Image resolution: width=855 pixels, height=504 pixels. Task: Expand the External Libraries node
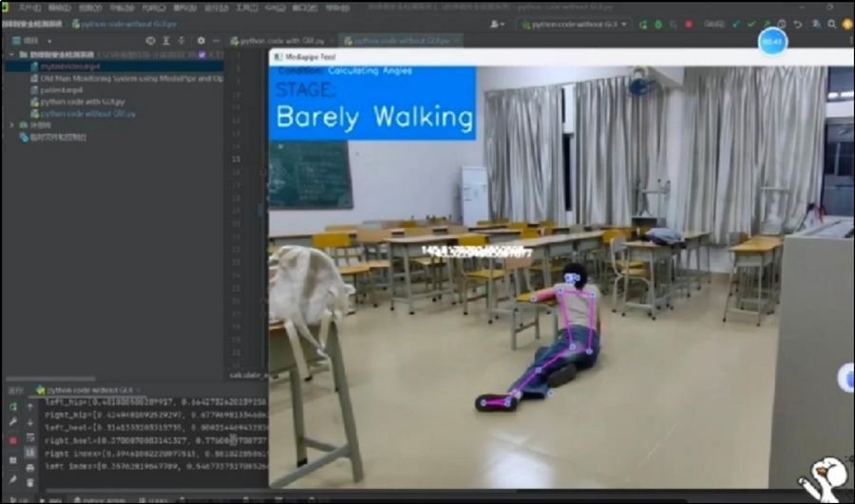point(11,124)
